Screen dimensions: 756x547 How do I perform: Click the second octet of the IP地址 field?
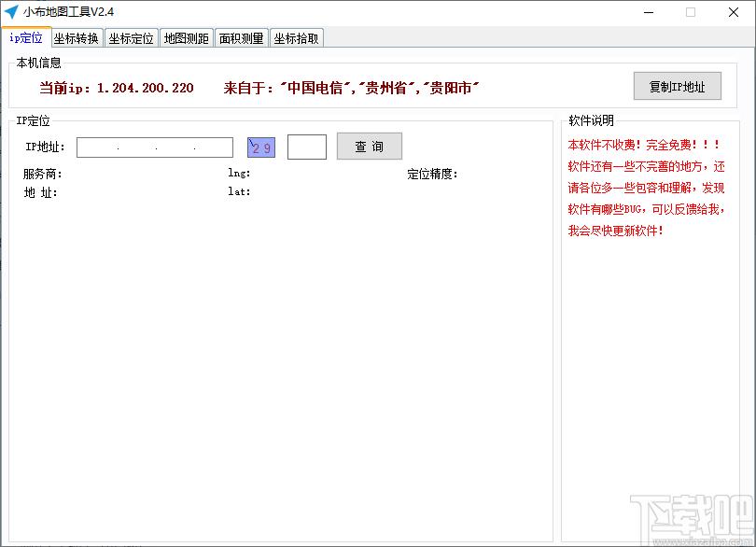tap(136, 147)
